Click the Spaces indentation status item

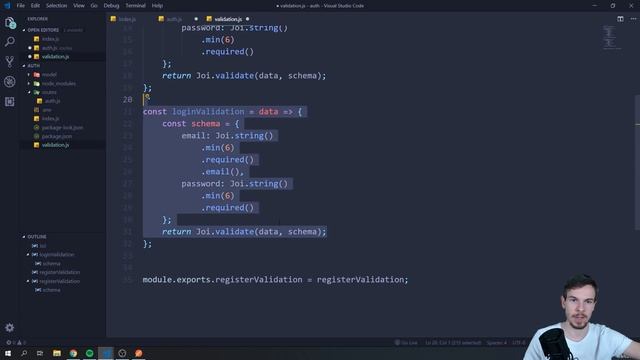tap(496, 342)
